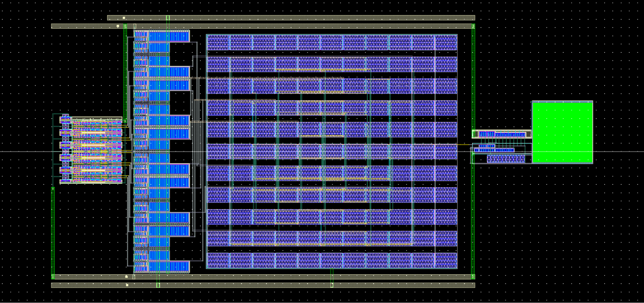
Task: Click the white square marker on bottommost rail
Action: [127, 285]
